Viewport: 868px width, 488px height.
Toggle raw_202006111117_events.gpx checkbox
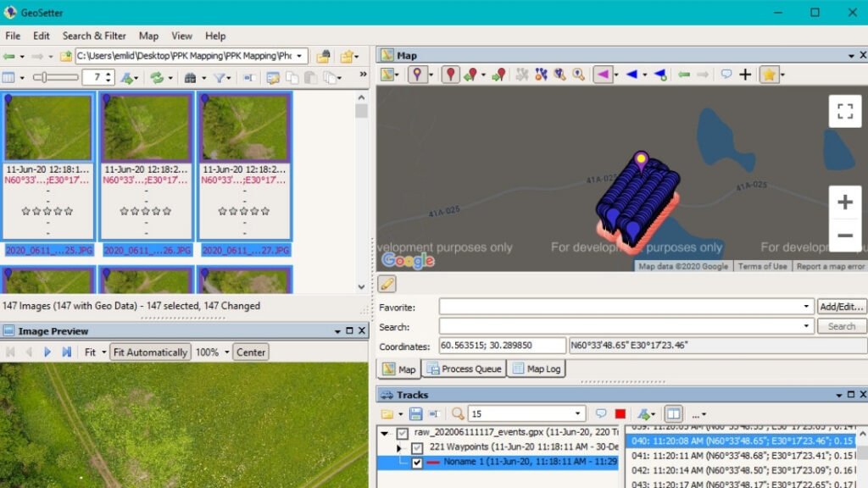coord(403,433)
